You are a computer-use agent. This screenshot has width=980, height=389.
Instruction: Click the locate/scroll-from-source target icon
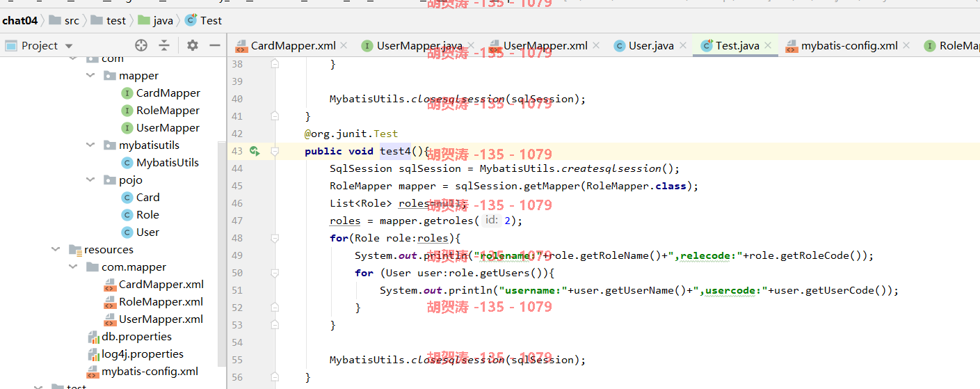point(141,45)
